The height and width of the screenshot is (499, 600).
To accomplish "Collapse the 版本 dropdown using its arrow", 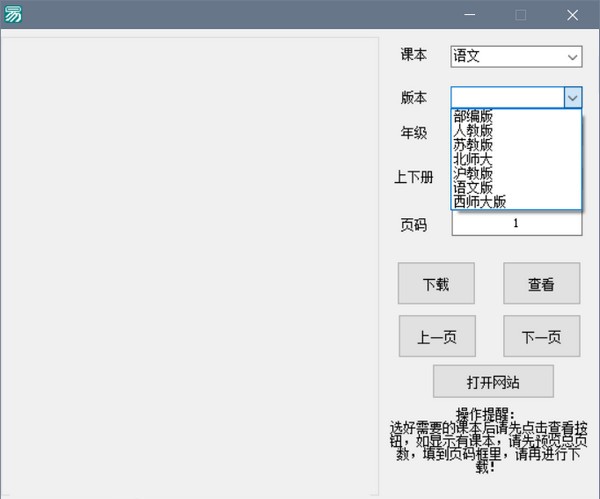I will pyautogui.click(x=572, y=97).
